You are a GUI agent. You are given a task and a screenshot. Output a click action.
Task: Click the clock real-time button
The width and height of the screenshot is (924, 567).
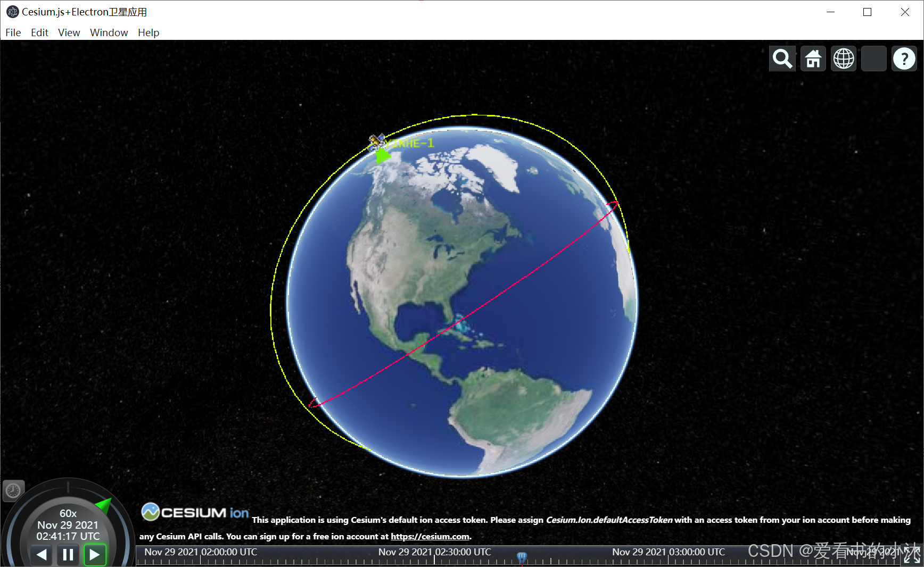tap(13, 491)
